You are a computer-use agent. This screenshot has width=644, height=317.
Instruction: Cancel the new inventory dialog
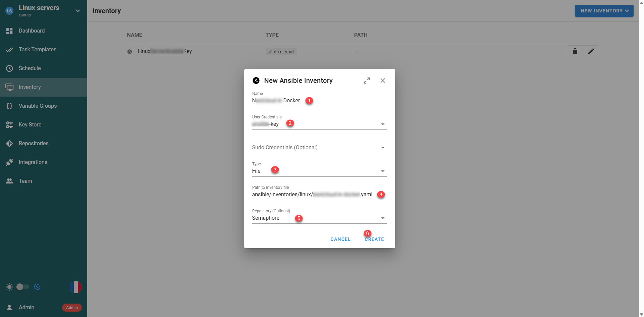tap(340, 239)
